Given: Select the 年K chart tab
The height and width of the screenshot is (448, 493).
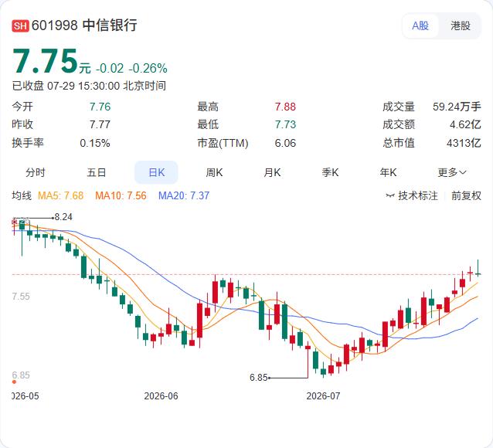Looking at the screenshot, I should (388, 172).
